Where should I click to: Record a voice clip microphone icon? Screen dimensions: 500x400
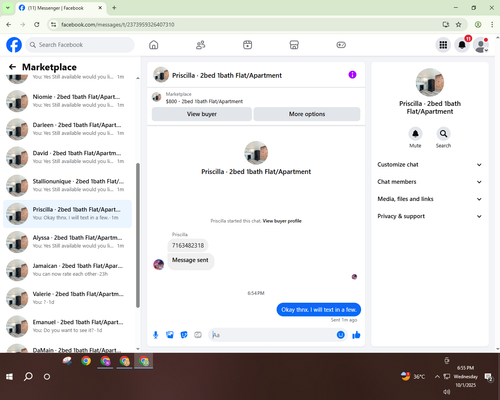pos(156,335)
